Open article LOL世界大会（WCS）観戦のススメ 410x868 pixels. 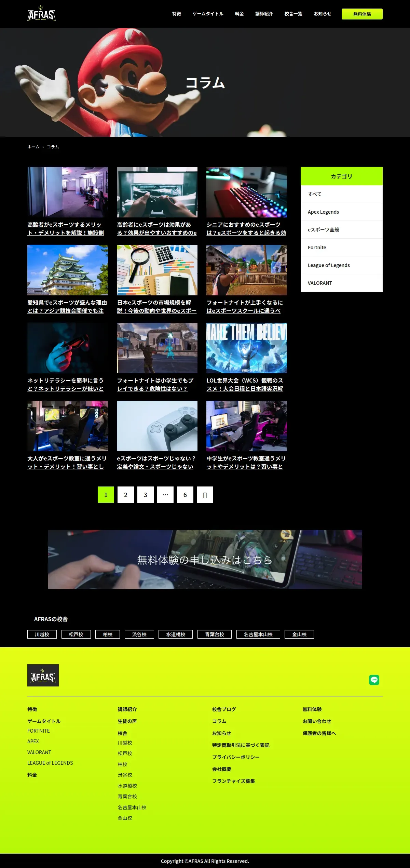(245, 385)
